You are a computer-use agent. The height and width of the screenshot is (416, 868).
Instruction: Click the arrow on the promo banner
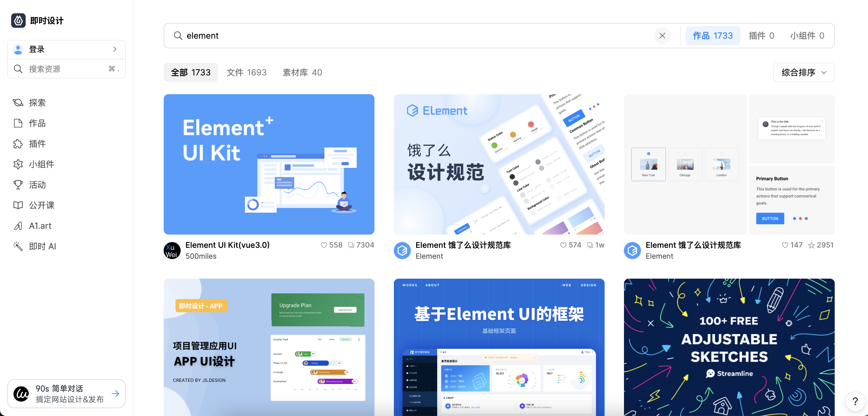[x=115, y=393]
